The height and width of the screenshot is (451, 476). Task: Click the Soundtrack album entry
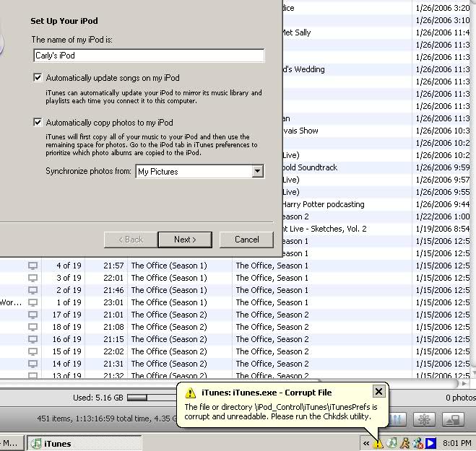[310, 167]
